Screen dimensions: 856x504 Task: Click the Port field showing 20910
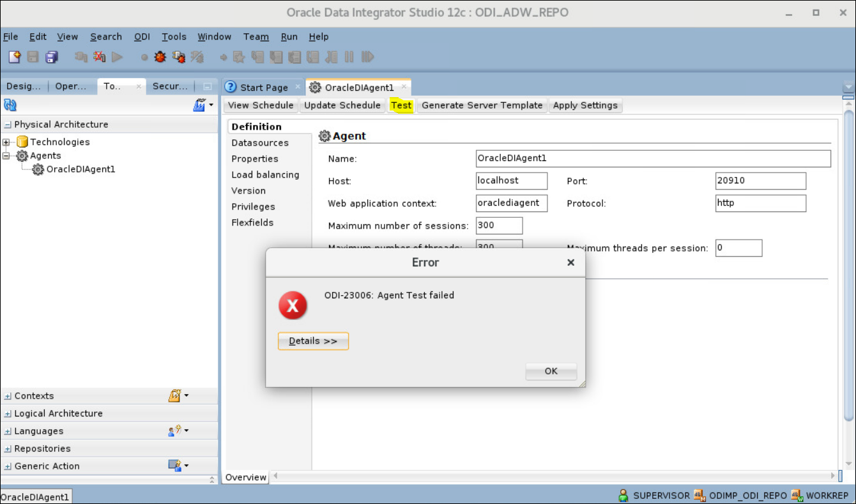761,181
